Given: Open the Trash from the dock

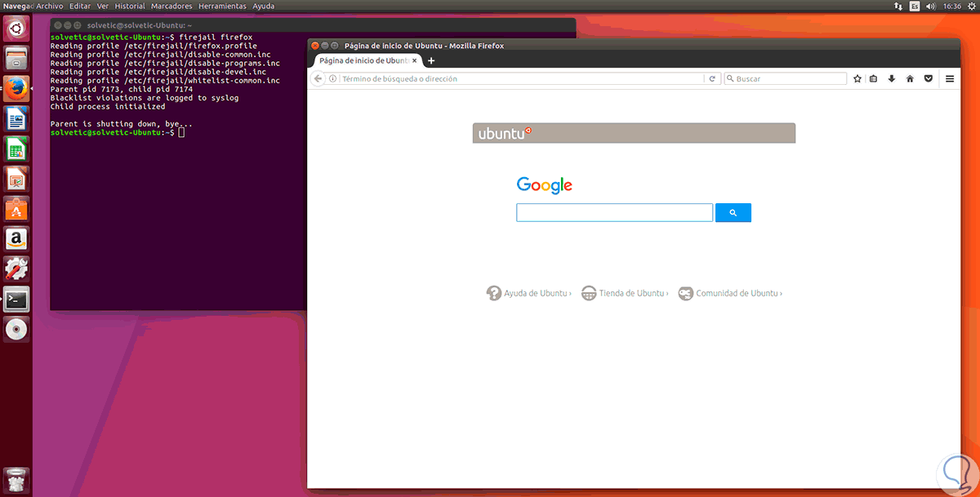Looking at the screenshot, I should point(16,480).
